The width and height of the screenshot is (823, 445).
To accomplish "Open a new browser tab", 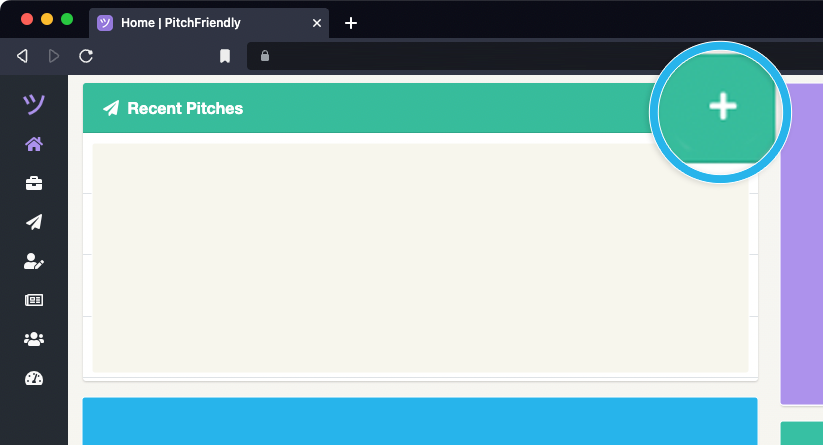I will 351,23.
